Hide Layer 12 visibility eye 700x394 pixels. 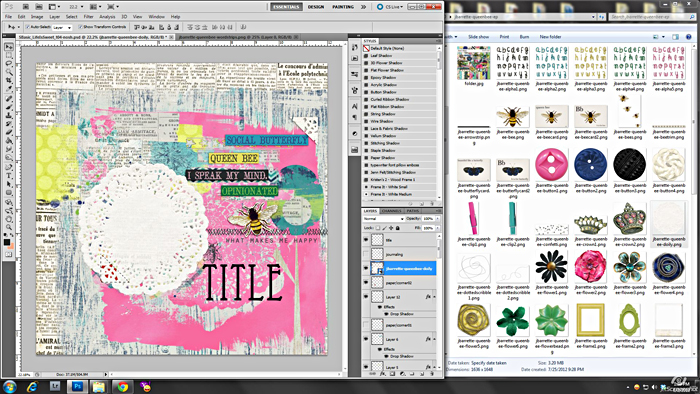(x=366, y=297)
